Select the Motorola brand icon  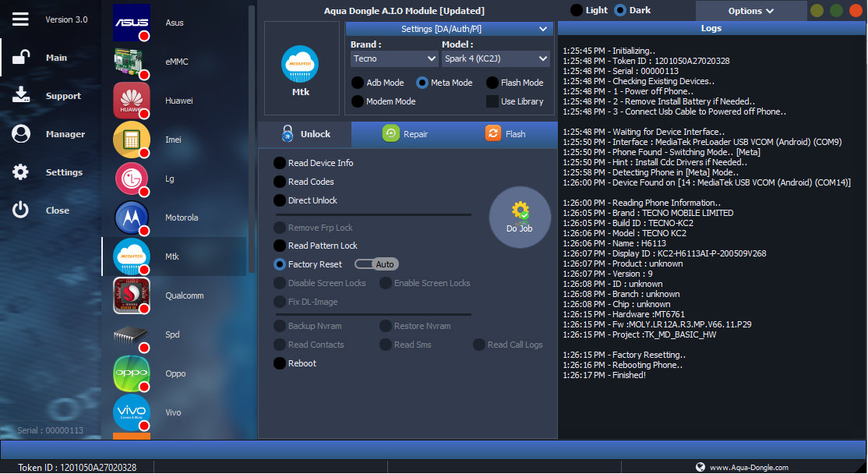coord(132,218)
